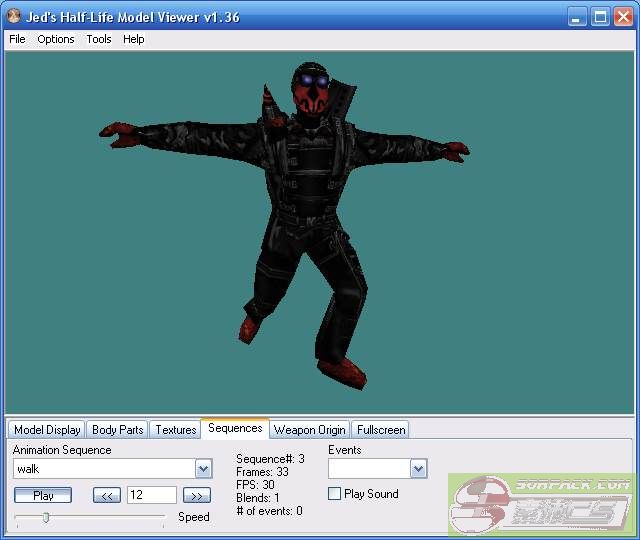Go to the Weapon Origin tab
640x540 pixels.
[x=310, y=430]
